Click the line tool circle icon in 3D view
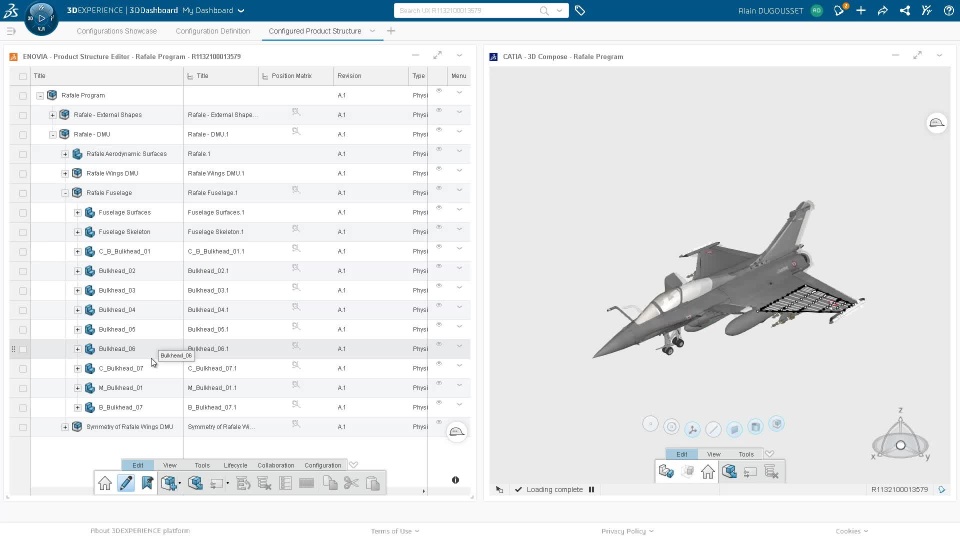This screenshot has height=540, width=960. coord(713,429)
